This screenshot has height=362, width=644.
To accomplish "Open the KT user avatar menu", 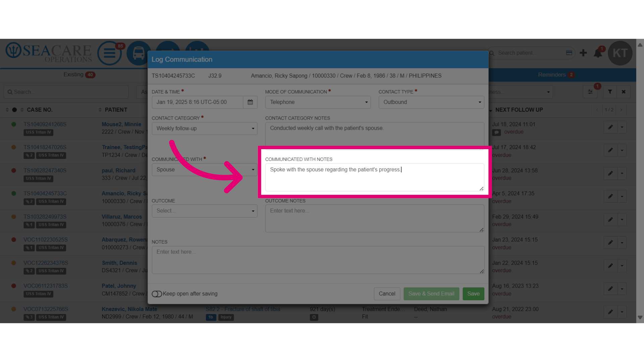I will pyautogui.click(x=620, y=53).
